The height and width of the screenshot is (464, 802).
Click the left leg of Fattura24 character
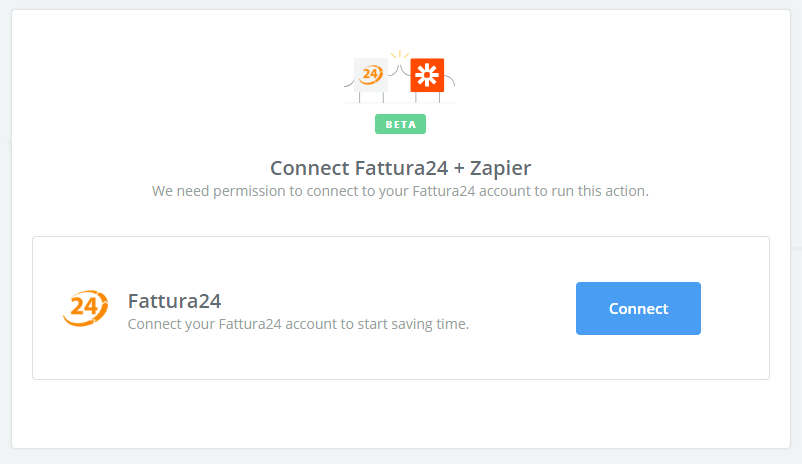[x=360, y=97]
